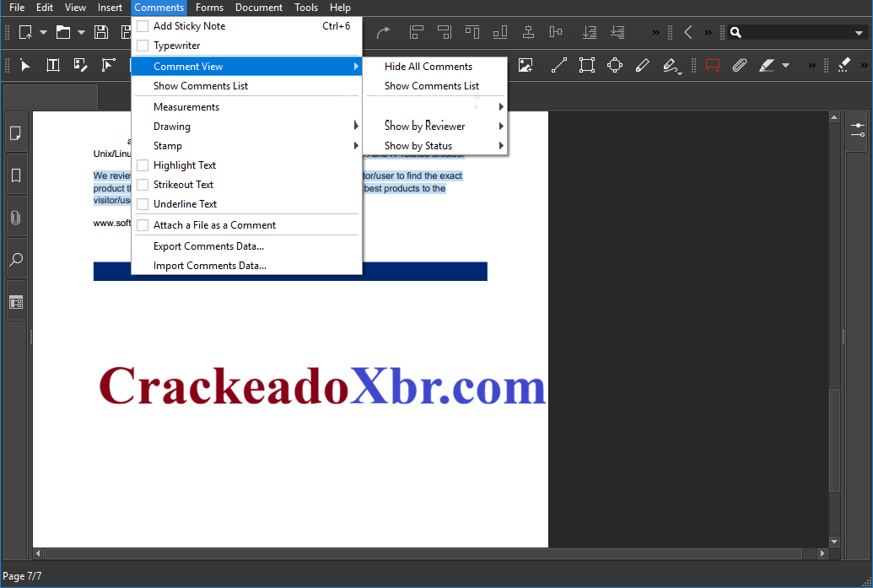
Task: Select the Rectangle annotation tool
Action: pyautogui.click(x=586, y=65)
